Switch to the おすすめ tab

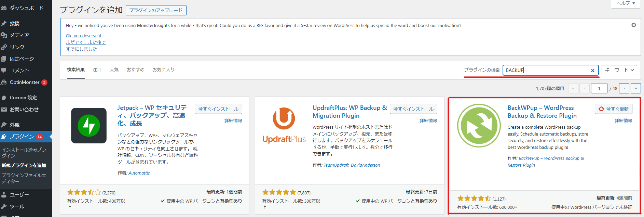pos(135,69)
